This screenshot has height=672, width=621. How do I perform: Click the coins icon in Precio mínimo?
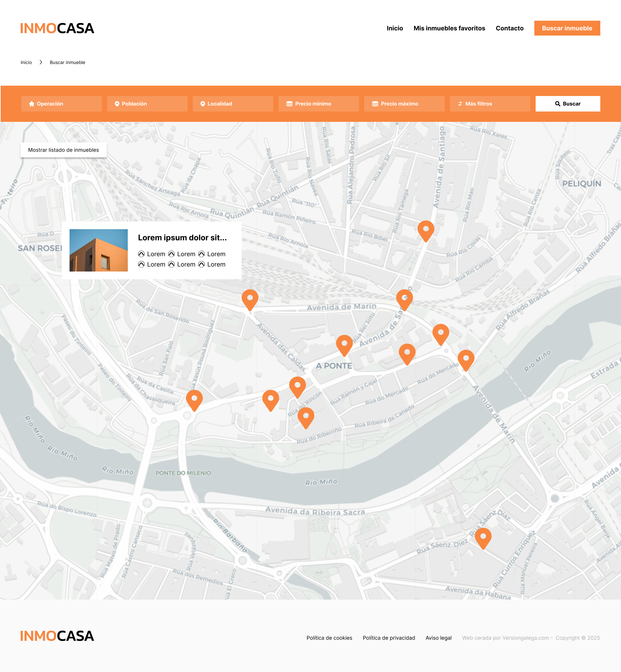point(289,104)
